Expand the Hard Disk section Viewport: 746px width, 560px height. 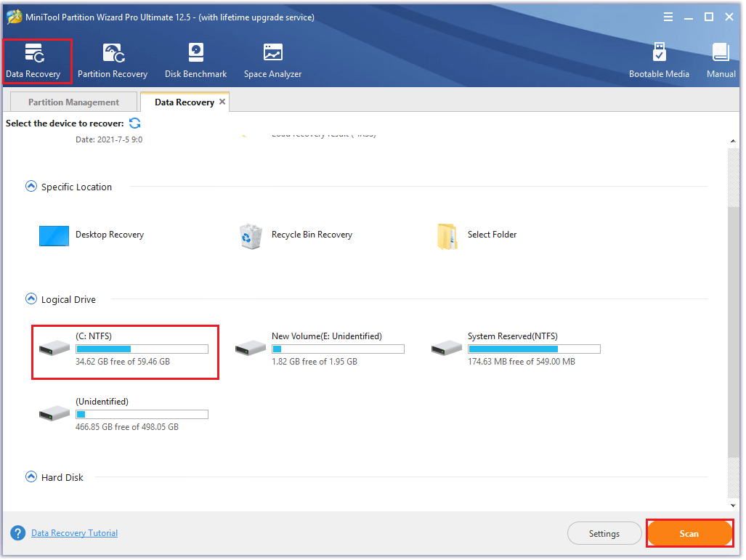(x=31, y=476)
